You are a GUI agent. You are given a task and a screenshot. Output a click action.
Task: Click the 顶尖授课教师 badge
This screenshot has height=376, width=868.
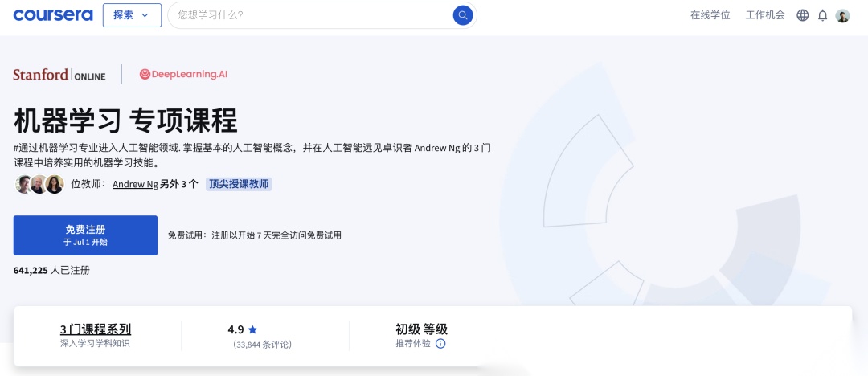pyautogui.click(x=239, y=185)
